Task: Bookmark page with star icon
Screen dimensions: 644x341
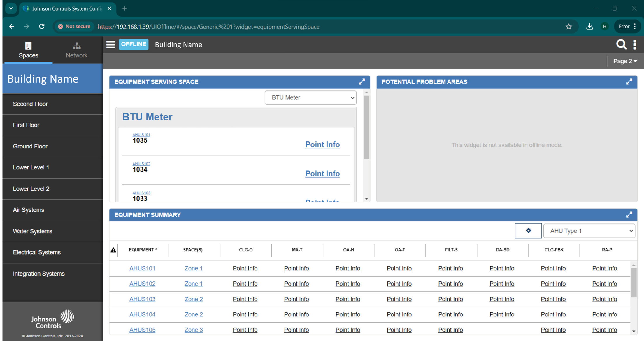Action: click(568, 27)
